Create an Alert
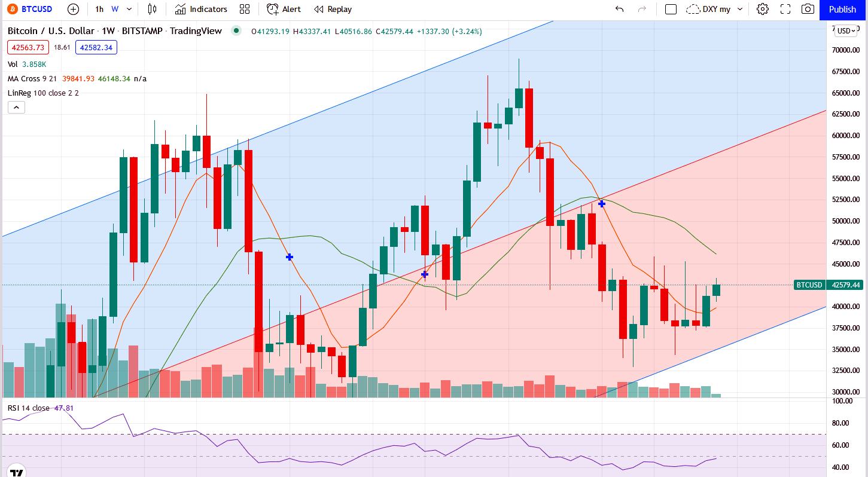The height and width of the screenshot is (477, 868). click(x=284, y=9)
